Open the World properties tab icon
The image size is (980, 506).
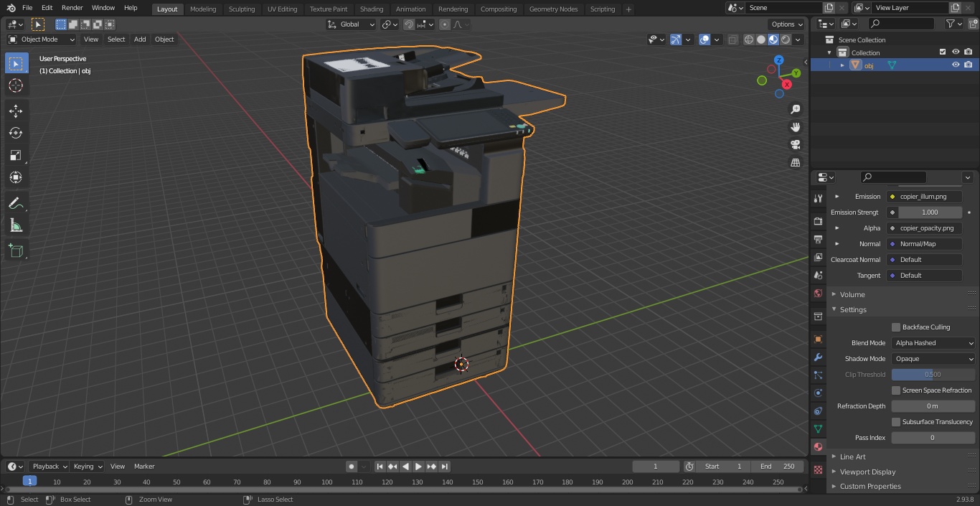[x=818, y=293]
